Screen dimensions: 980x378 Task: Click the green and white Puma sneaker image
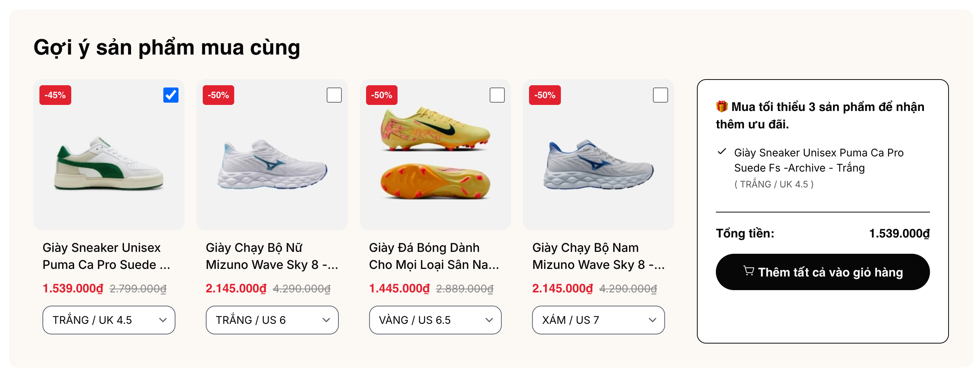click(109, 164)
